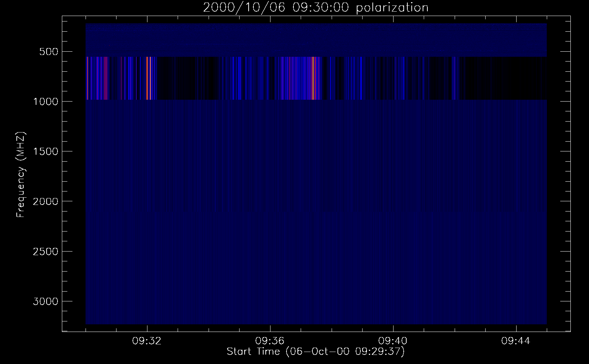589x364 pixels.
Task: Click the bright orange burst line near 09:37
Action: click(x=313, y=78)
